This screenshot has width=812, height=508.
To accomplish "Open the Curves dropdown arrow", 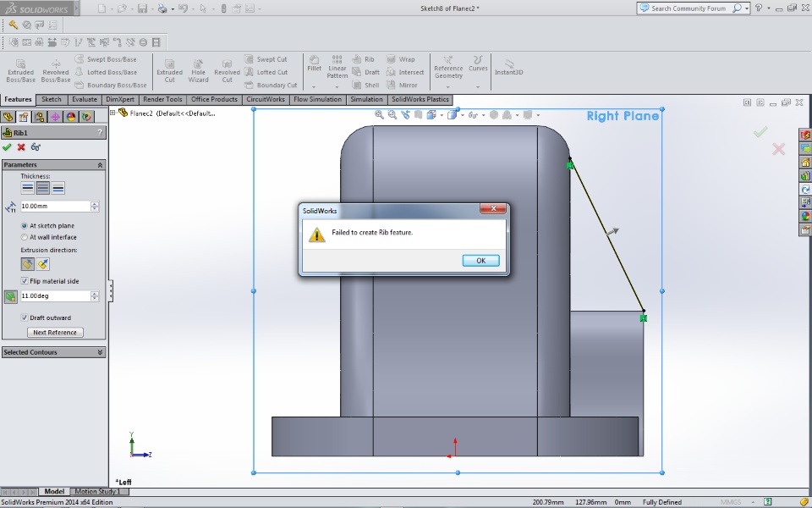I will pos(477,86).
